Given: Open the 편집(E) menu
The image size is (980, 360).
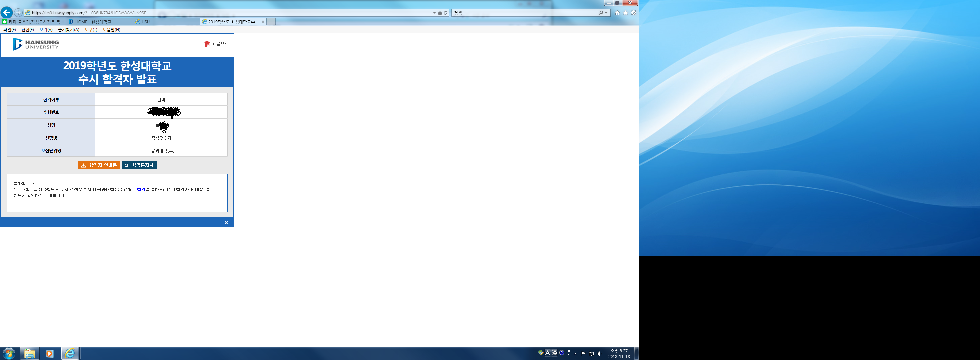Looking at the screenshot, I should pyautogui.click(x=27, y=29).
